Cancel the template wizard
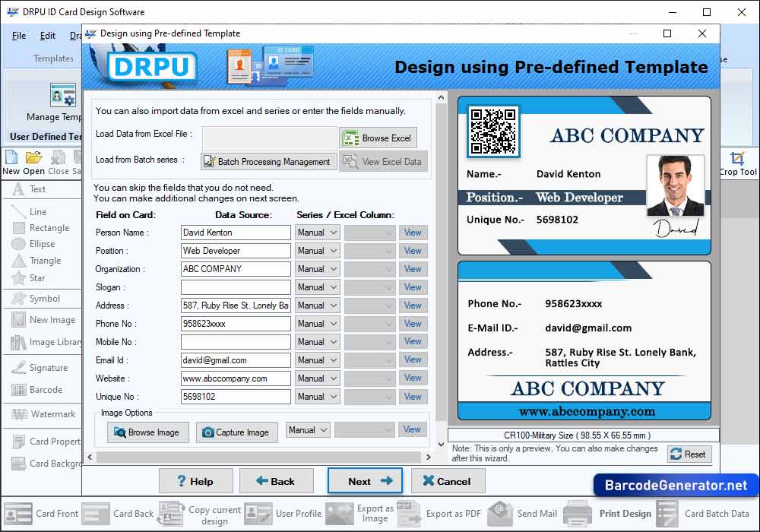Image resolution: width=760 pixels, height=532 pixels. [448, 481]
